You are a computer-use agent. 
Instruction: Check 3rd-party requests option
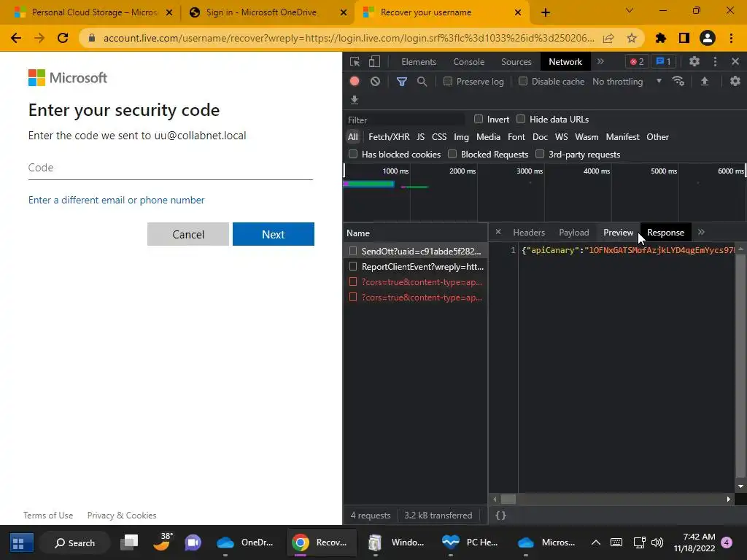[x=540, y=154]
